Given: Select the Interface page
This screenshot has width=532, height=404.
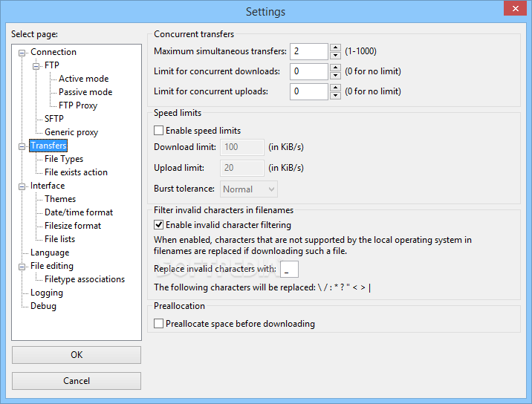Looking at the screenshot, I should [48, 186].
